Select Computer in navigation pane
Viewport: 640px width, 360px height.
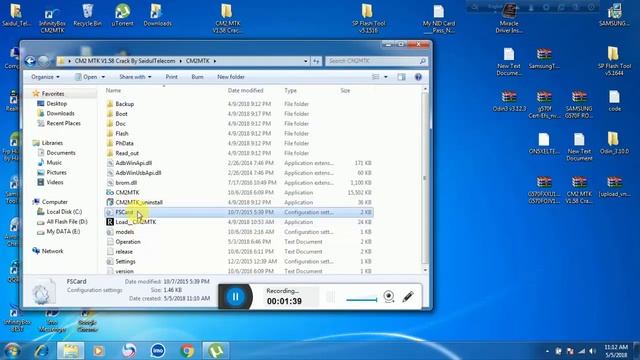(x=55, y=202)
